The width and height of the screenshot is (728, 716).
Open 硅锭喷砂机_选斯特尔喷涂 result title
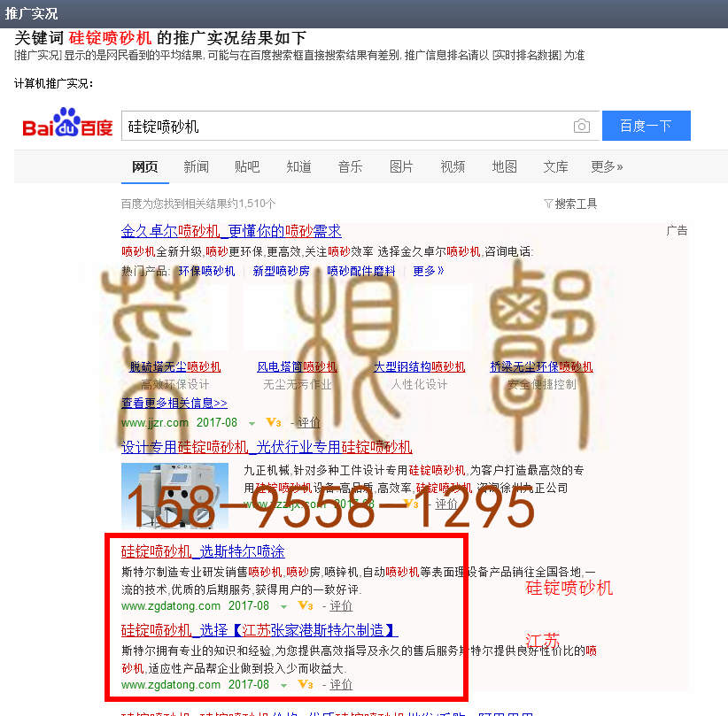[x=203, y=551]
